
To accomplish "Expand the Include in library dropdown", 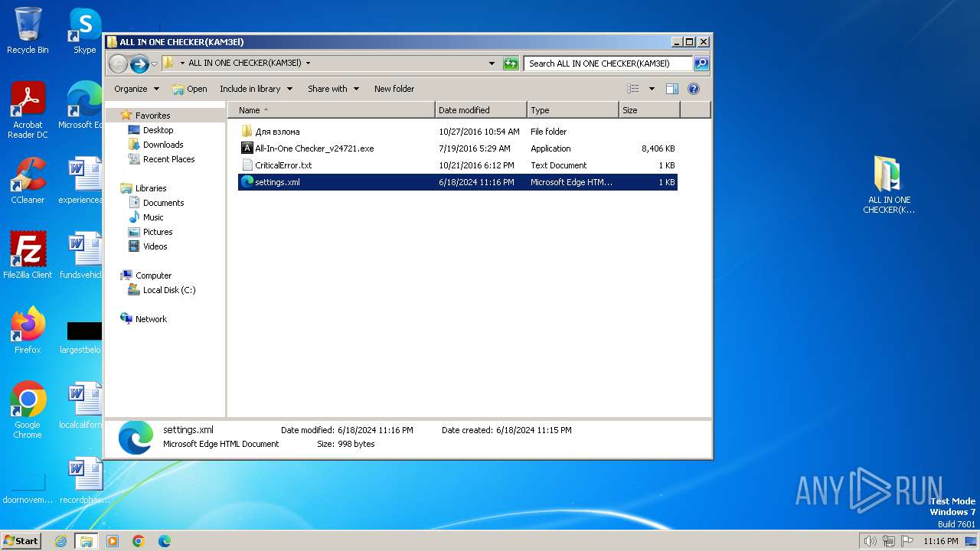I will point(256,89).
